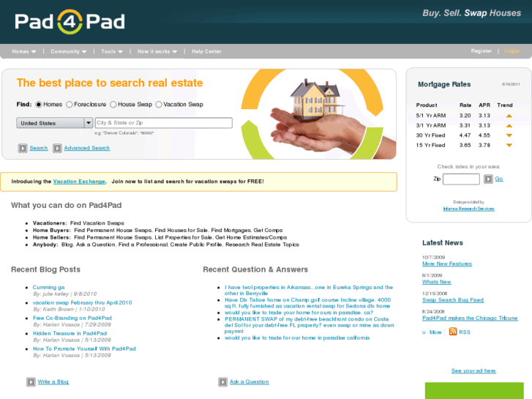Click the Advanced Search link
Screen dimensions: 532x399
pos(87,148)
